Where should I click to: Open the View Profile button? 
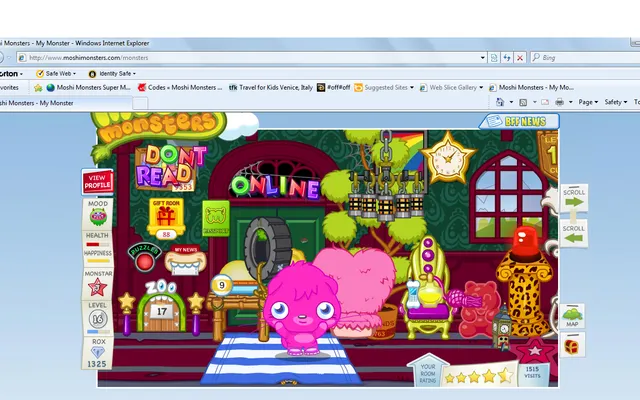coord(97,182)
